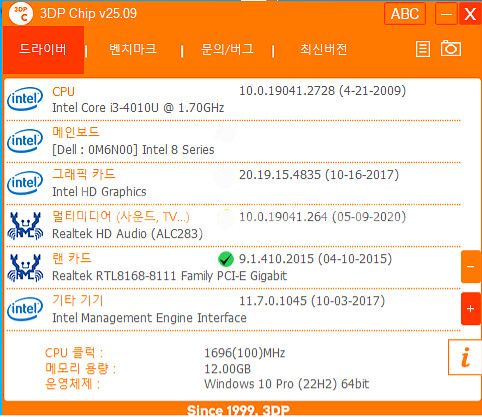This screenshot has height=417, width=482.
Task: Select text Realtek HD Audio (ALC283)
Action: tap(127, 234)
